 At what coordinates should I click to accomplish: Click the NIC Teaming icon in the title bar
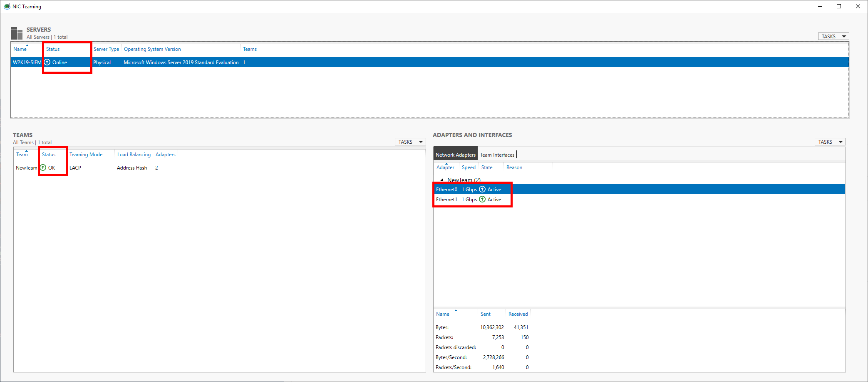click(6, 6)
